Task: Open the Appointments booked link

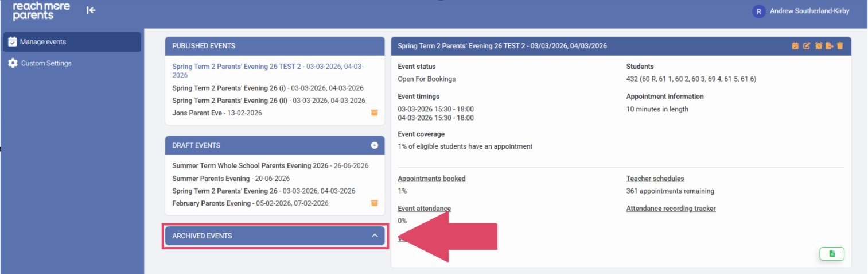Action: (431, 179)
